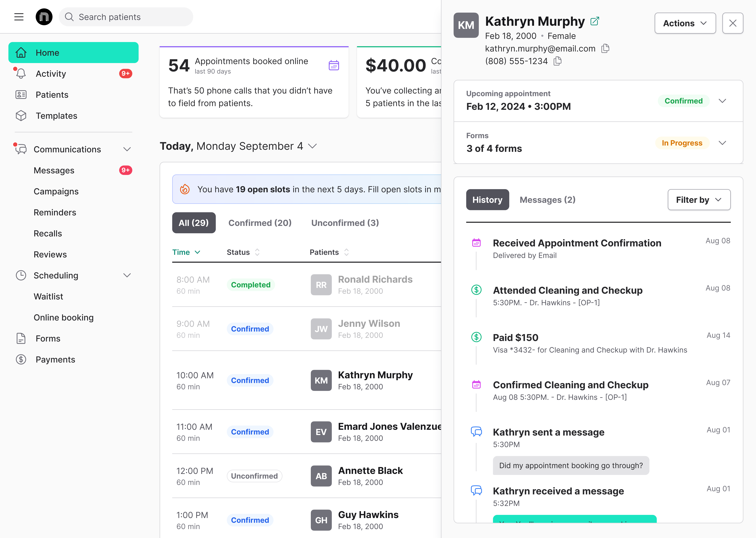
Task: Sort by Patients column arrows
Action: [346, 252]
